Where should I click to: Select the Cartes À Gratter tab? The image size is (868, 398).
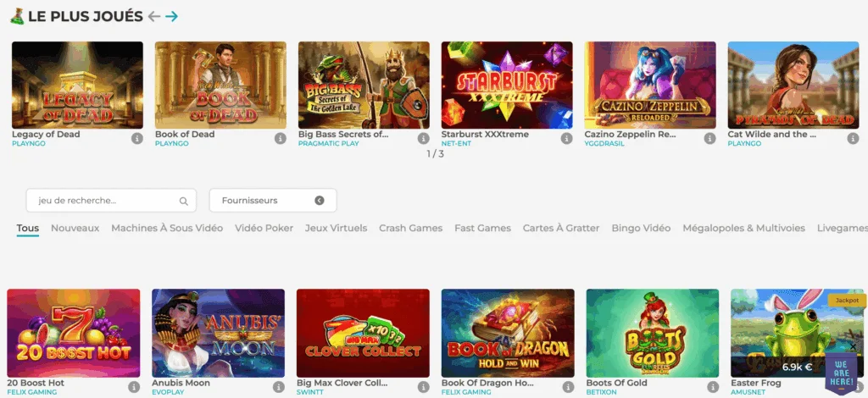pyautogui.click(x=560, y=228)
